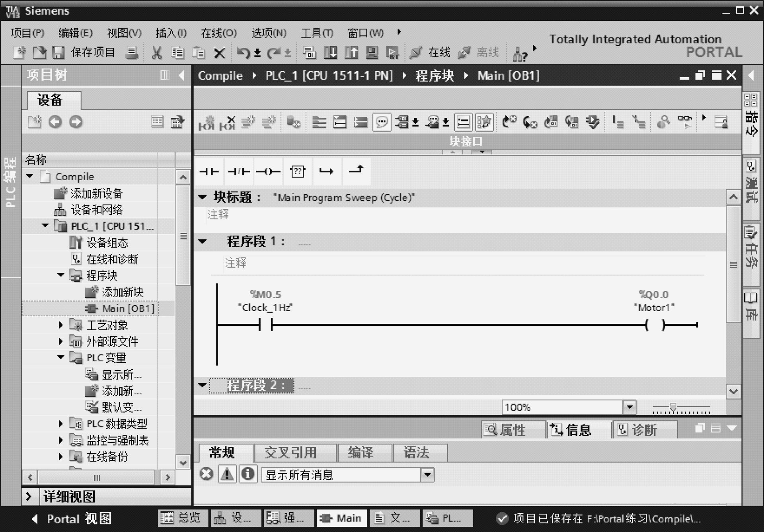Collapse 程序段 1 network
The height and width of the screenshot is (532, 764).
[202, 241]
